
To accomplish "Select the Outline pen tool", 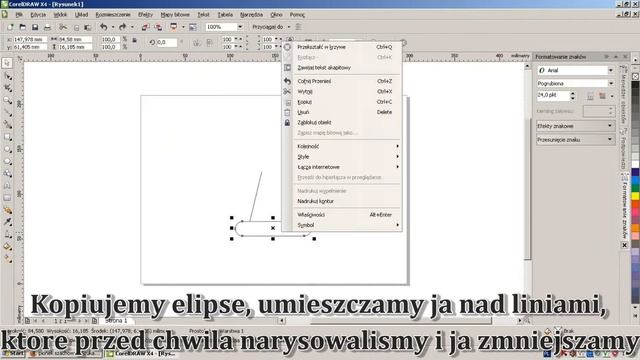I will click(7, 234).
